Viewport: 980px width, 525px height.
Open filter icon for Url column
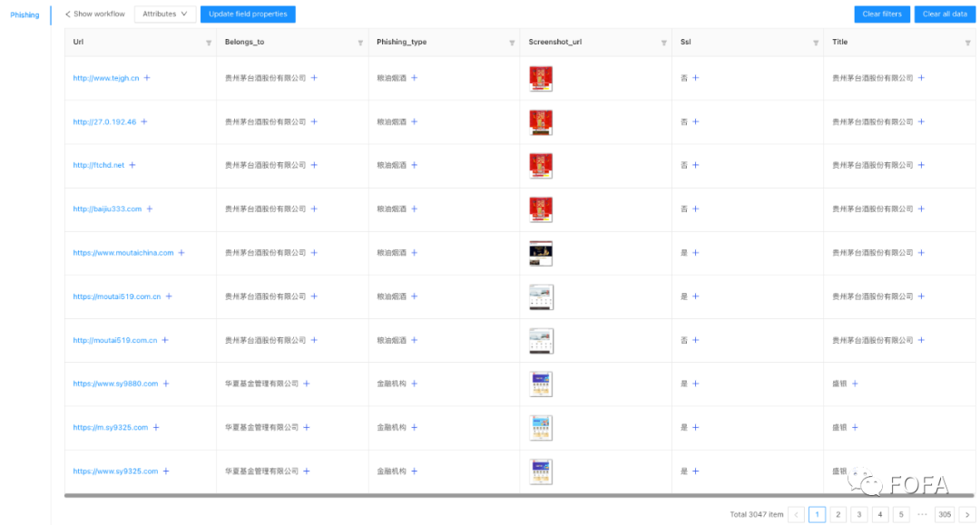click(x=209, y=44)
